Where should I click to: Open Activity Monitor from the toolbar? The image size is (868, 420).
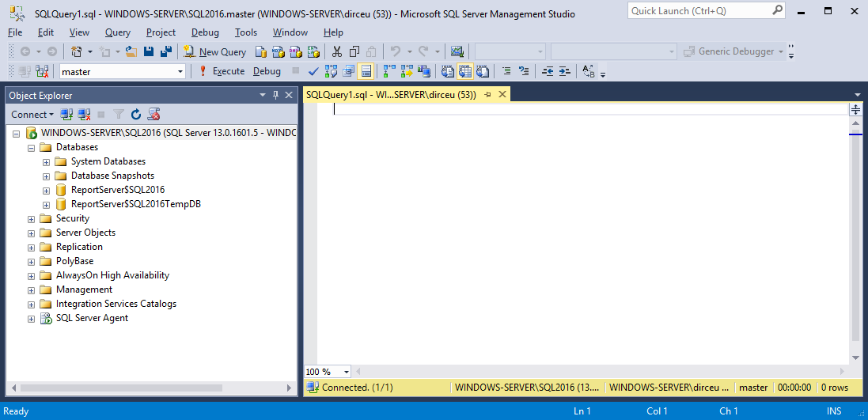(457, 51)
